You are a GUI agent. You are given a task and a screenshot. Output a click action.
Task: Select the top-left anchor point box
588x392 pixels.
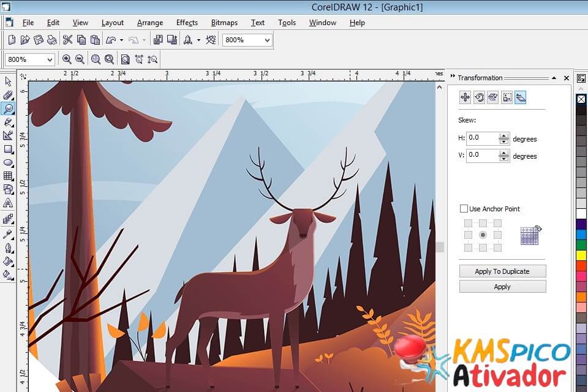click(469, 223)
